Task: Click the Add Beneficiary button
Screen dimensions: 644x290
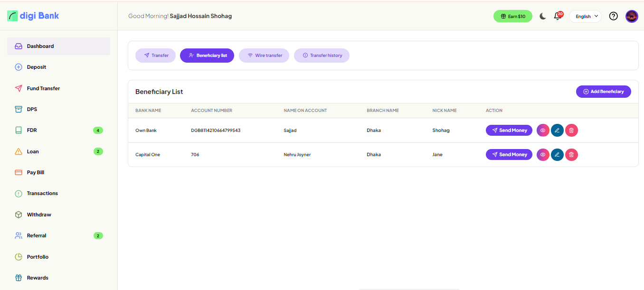Action: (603, 92)
